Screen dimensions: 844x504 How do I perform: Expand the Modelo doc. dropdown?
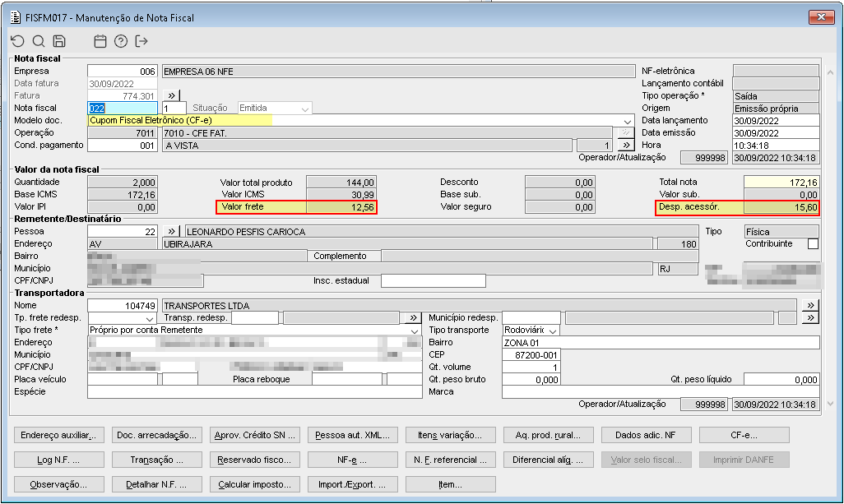click(x=627, y=121)
